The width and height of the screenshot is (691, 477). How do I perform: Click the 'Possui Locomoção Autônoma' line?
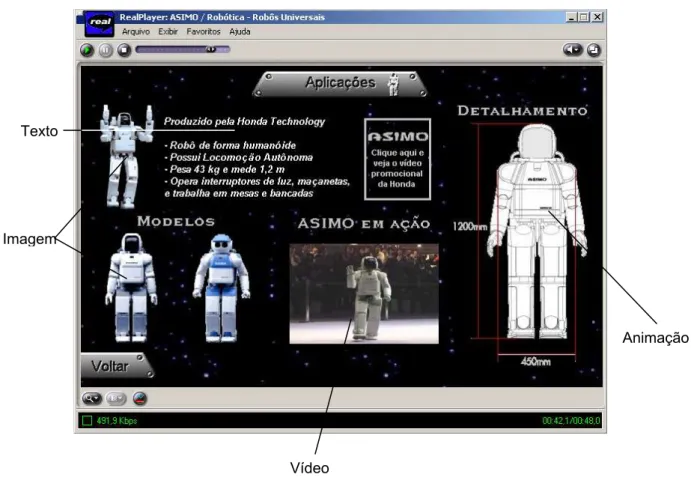point(238,157)
